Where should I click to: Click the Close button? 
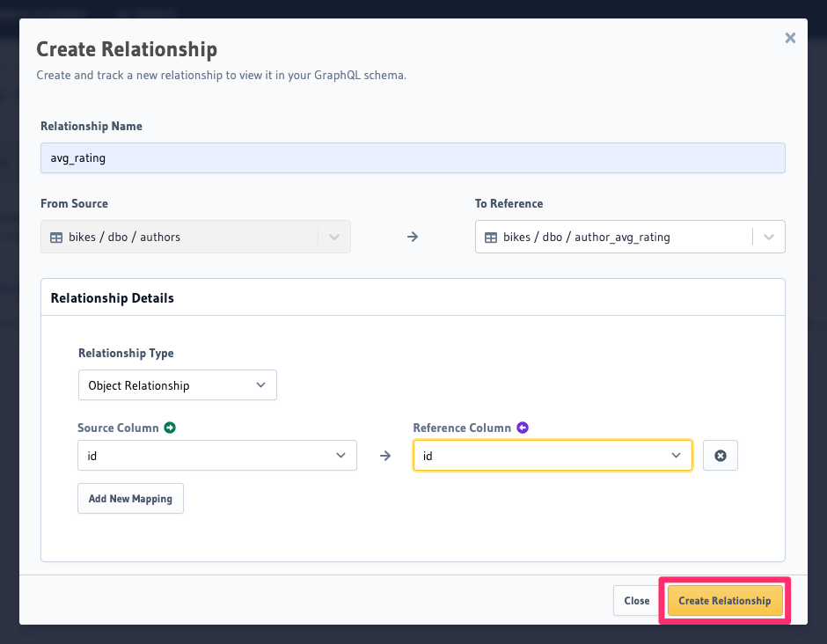tap(636, 600)
